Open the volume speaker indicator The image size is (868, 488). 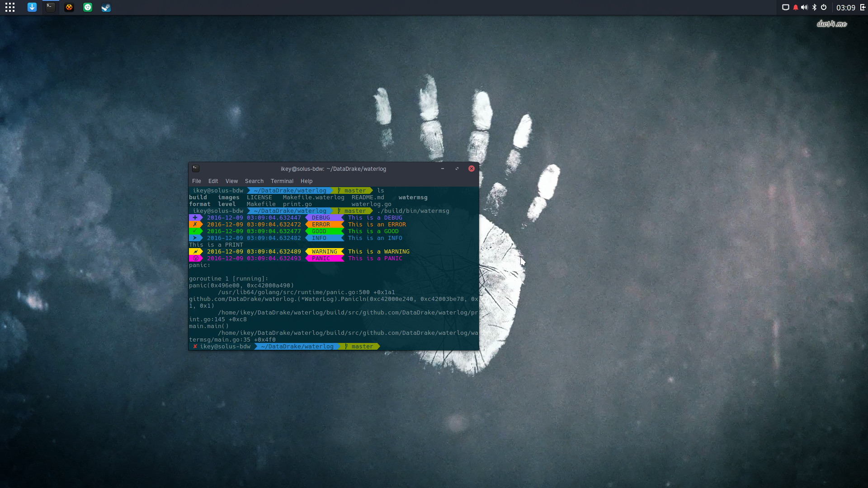[x=805, y=7]
